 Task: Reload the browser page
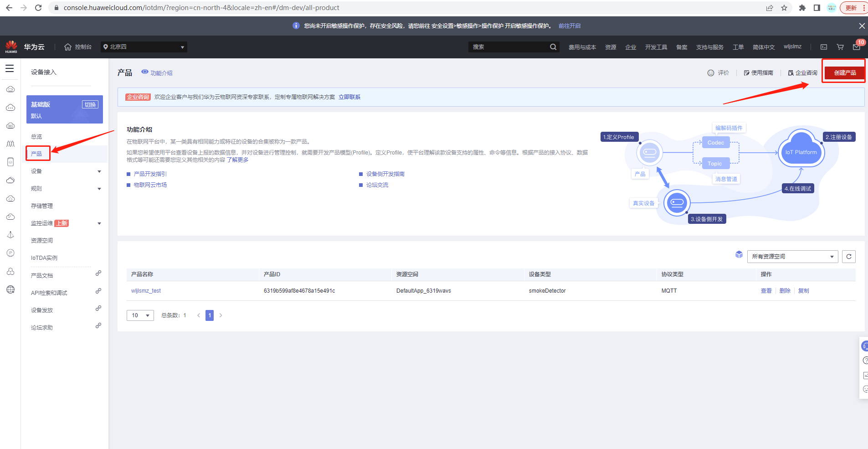[x=38, y=8]
